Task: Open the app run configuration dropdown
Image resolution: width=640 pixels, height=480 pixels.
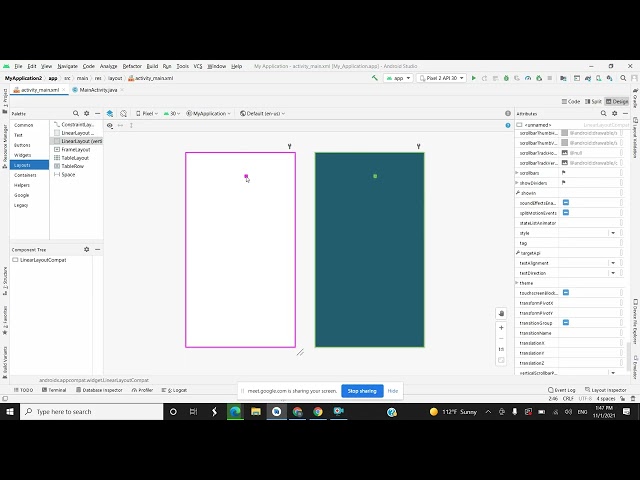Action: point(398,78)
